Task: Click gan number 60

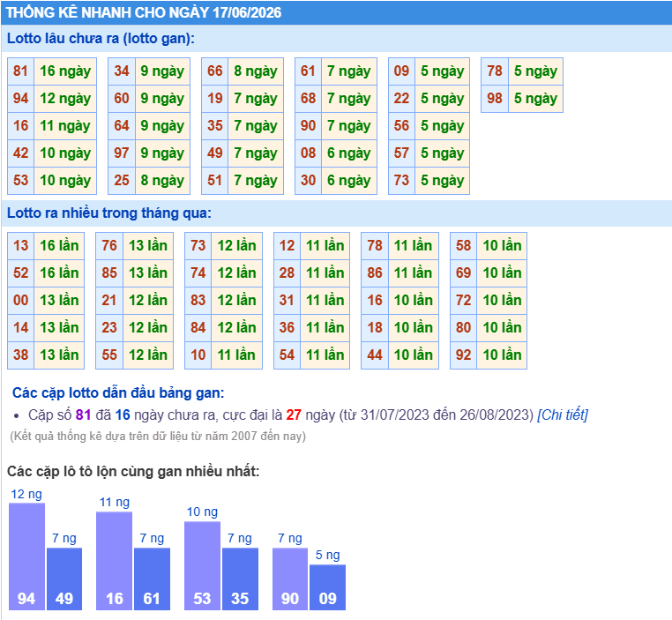Action: pyautogui.click(x=122, y=99)
